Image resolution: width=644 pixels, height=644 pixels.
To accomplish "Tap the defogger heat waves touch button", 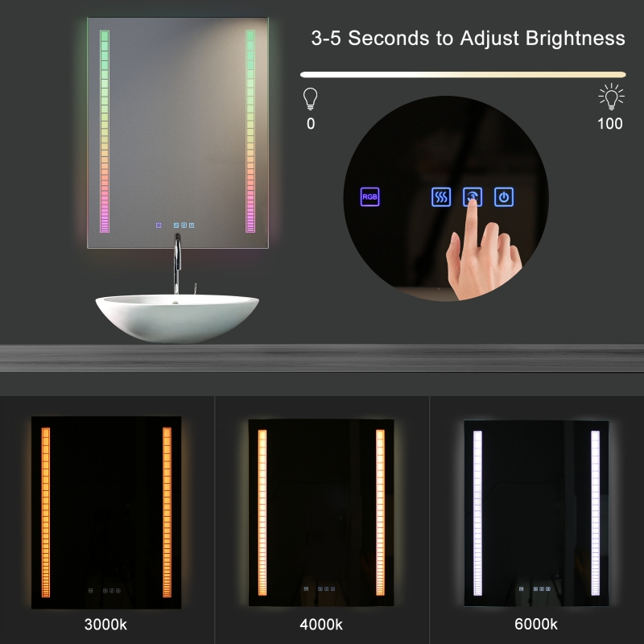I will coord(441,196).
